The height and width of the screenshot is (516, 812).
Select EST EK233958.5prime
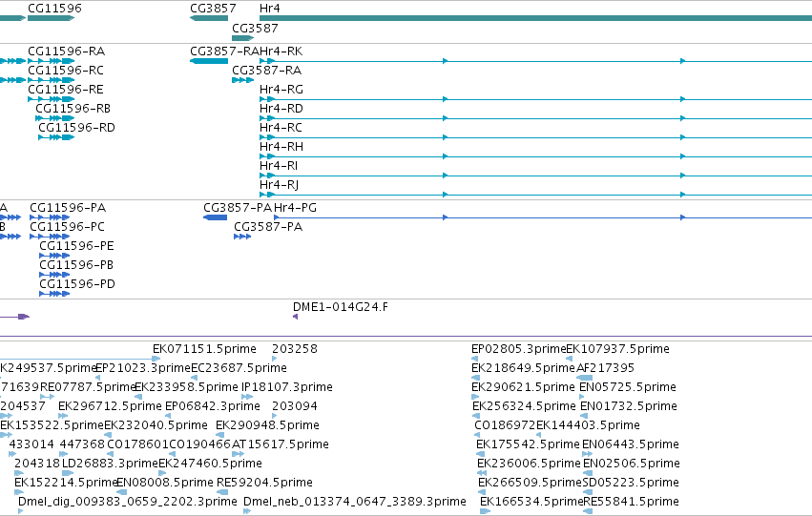186,387
